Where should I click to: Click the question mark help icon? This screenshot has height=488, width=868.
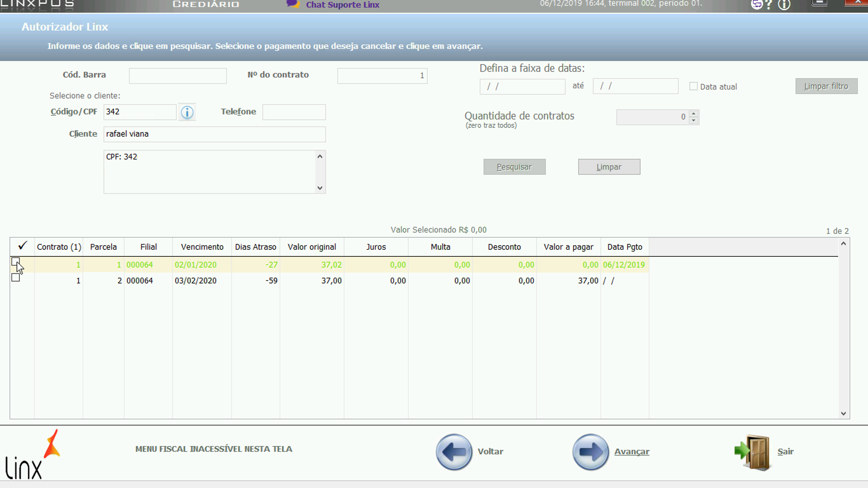[x=769, y=5]
